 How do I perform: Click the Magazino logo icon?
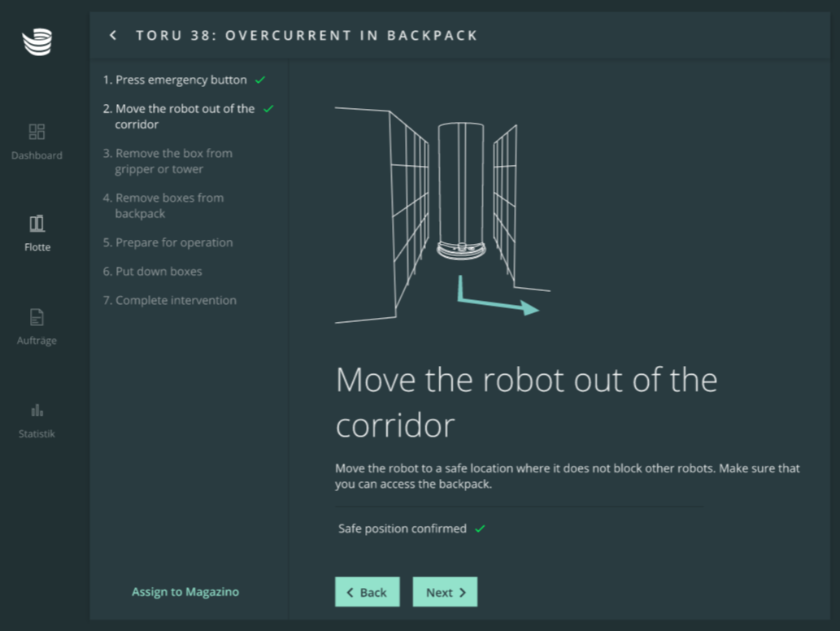point(37,41)
